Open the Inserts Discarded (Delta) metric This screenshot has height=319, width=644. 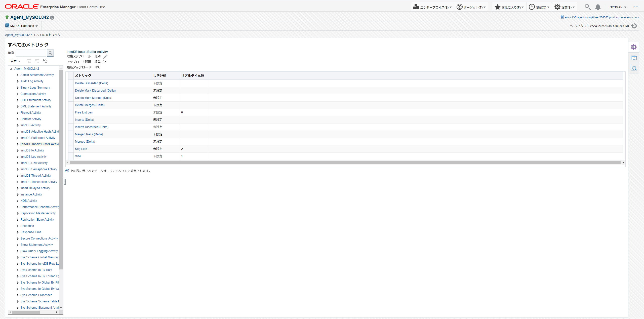(92, 127)
